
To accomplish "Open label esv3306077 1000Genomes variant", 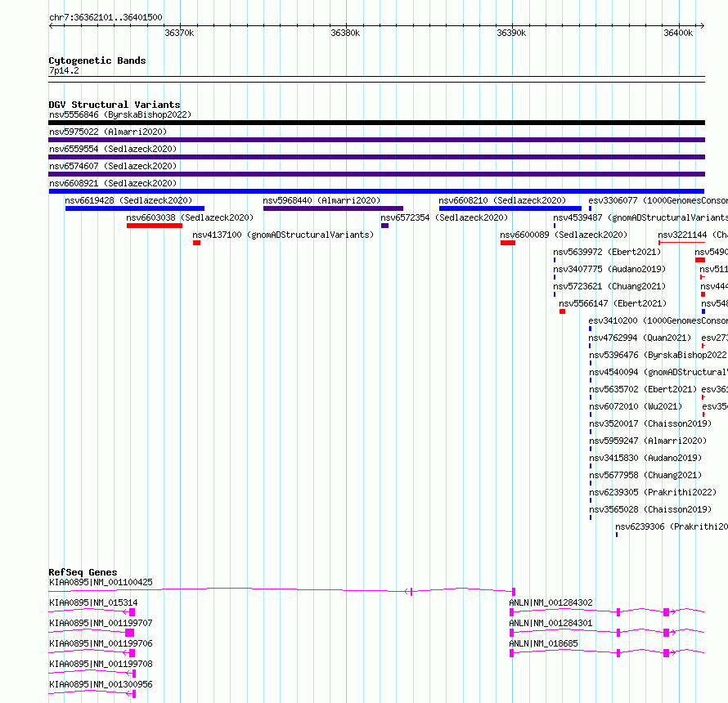I will tap(658, 200).
